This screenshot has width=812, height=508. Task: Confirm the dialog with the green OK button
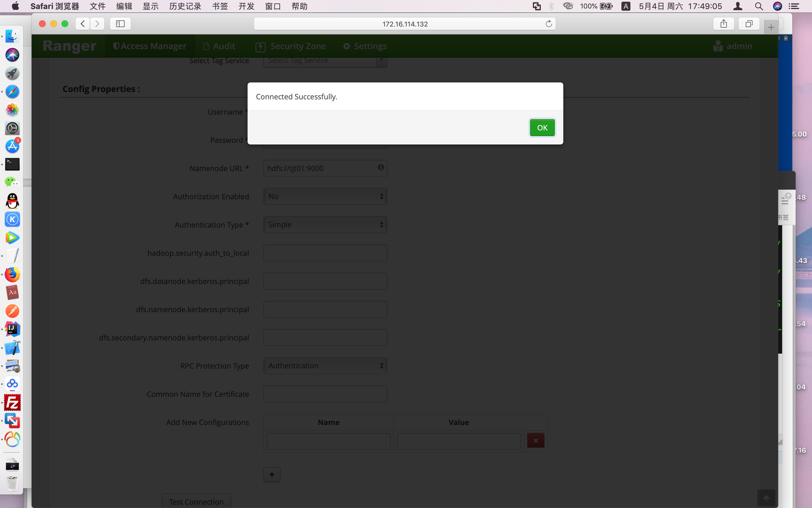click(542, 128)
